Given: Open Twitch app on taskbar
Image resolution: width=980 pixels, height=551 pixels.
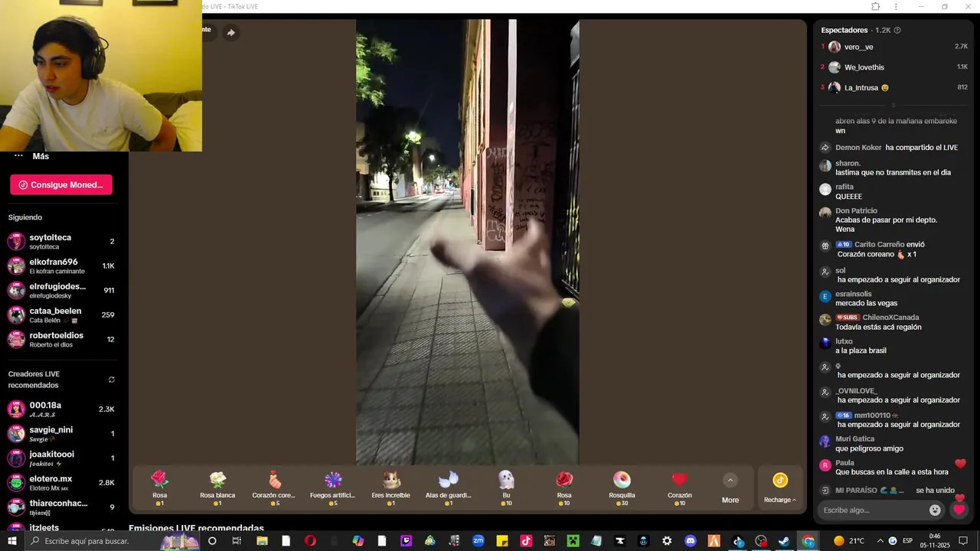Looking at the screenshot, I should (407, 541).
